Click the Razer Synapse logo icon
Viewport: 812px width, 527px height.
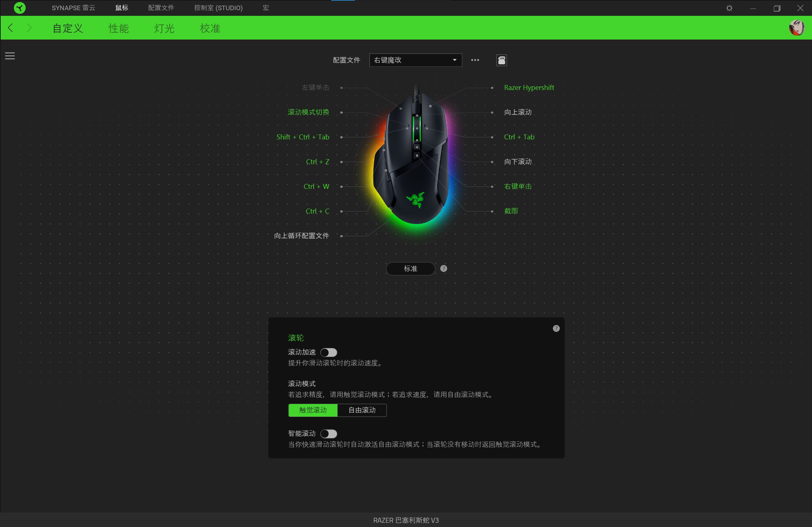[20, 8]
